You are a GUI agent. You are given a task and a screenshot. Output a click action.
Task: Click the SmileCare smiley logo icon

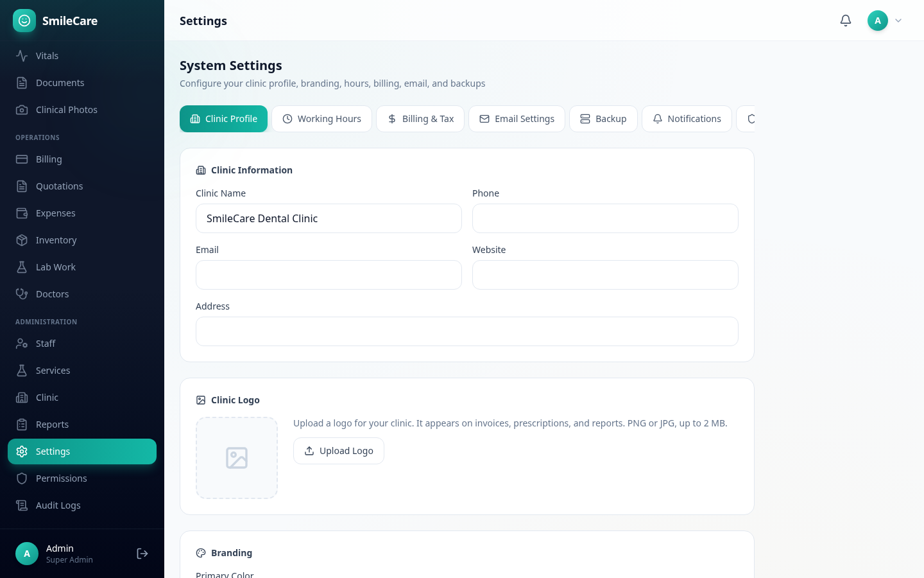point(24,21)
